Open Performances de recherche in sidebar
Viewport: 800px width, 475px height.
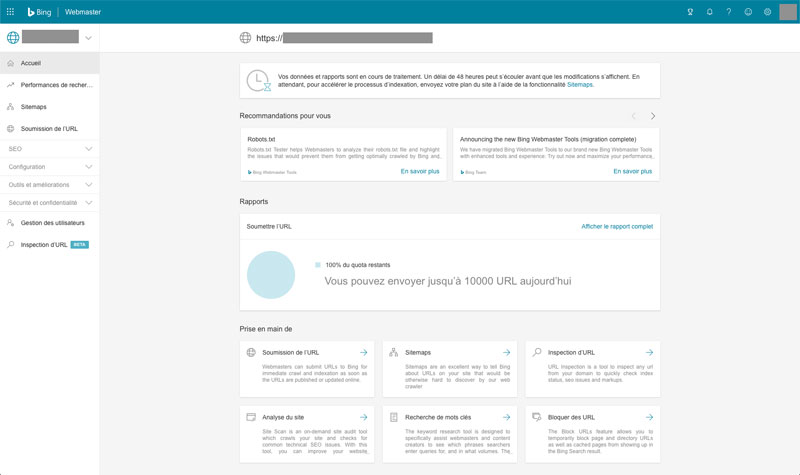(x=49, y=85)
